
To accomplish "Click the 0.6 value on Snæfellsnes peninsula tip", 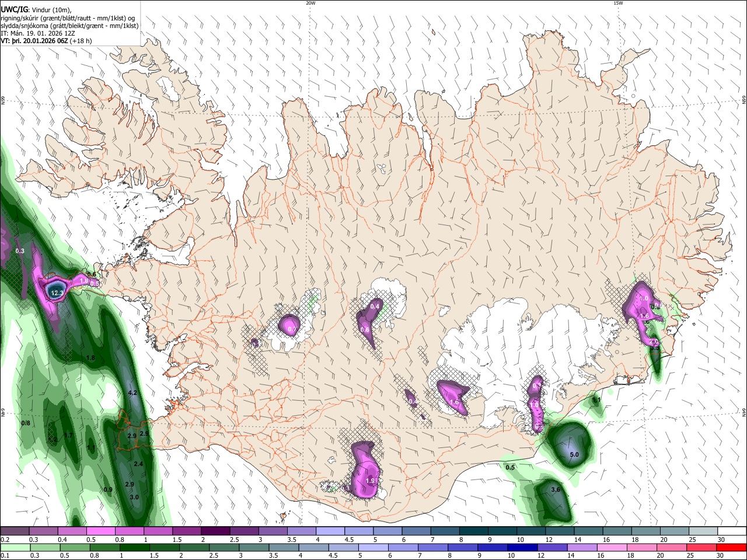I will coord(92,274).
